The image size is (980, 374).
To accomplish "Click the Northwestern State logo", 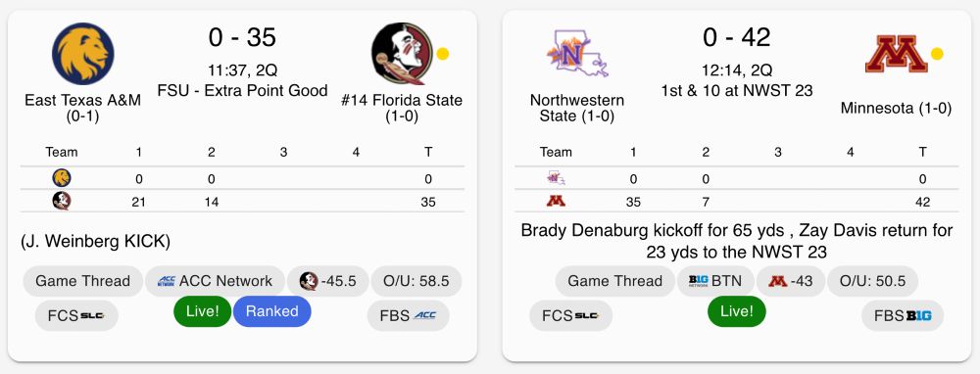I will [577, 54].
